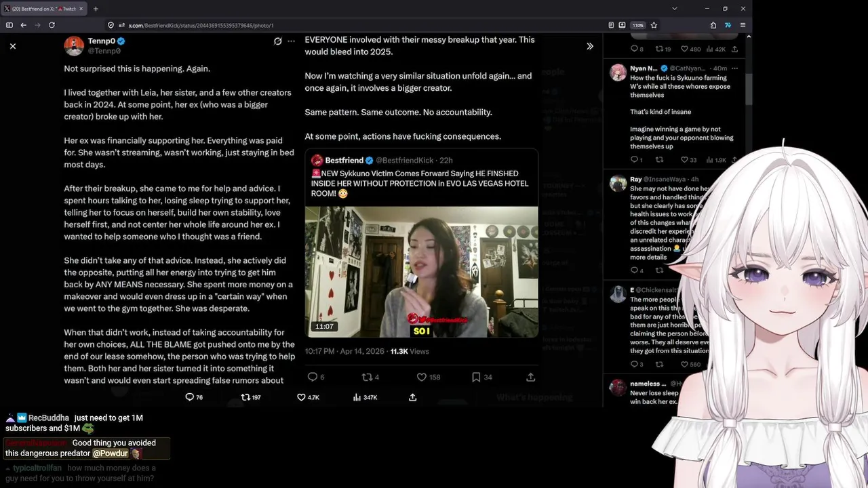This screenshot has height=488, width=868.
Task: Mention link @Powdur in chat message
Action: point(110,453)
